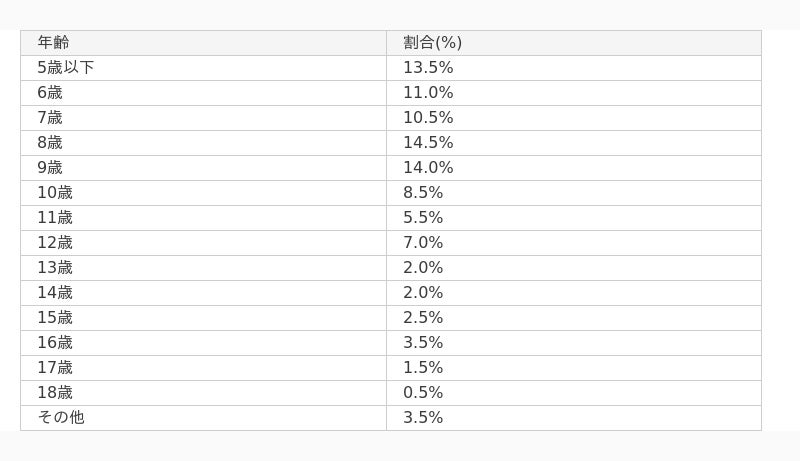Screen dimensions: 800x461
Task: Click the 年齢 column header
Action: [54, 43]
